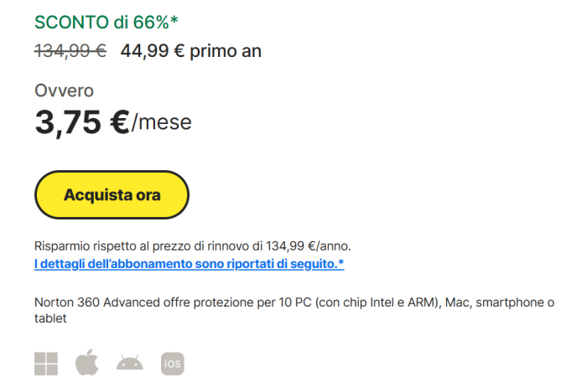Click the Ovvero label

click(64, 91)
